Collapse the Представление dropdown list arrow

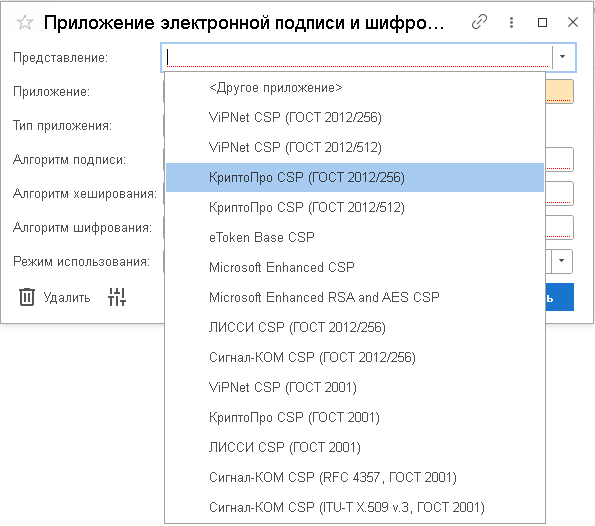pyautogui.click(x=563, y=57)
